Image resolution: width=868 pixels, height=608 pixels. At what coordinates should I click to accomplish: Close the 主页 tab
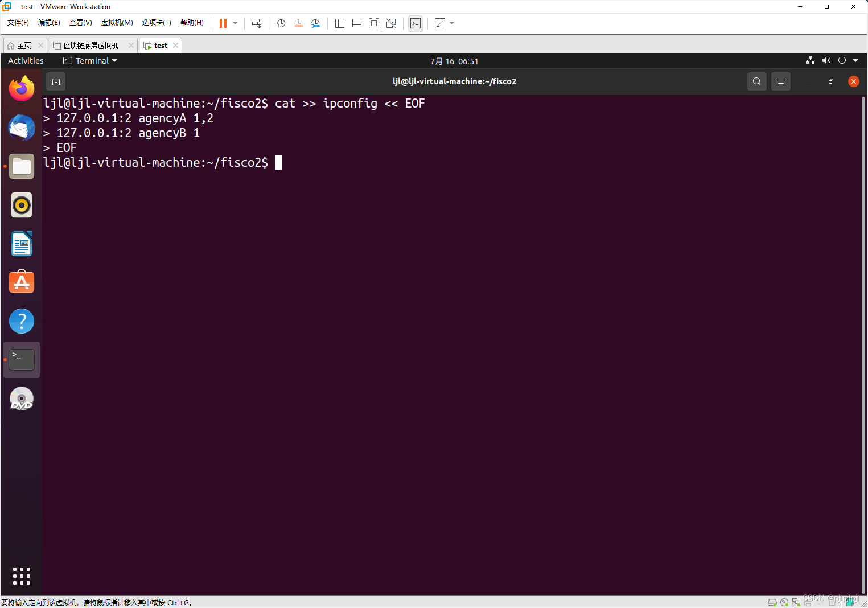pyautogui.click(x=40, y=46)
